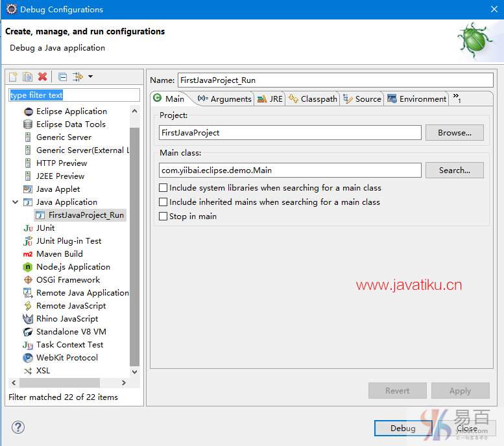Image resolution: width=504 pixels, height=446 pixels.
Task: Enable Include system libraries checkbox
Action: point(163,187)
